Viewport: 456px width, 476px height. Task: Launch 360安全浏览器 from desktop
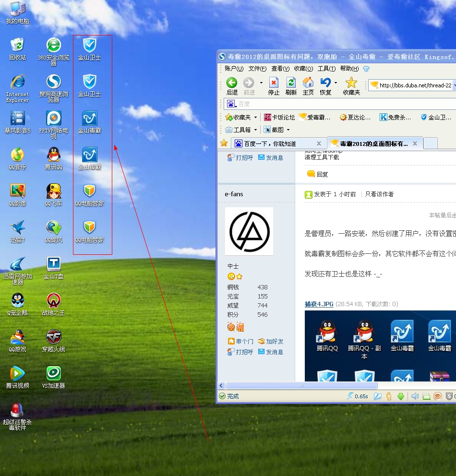(53, 52)
